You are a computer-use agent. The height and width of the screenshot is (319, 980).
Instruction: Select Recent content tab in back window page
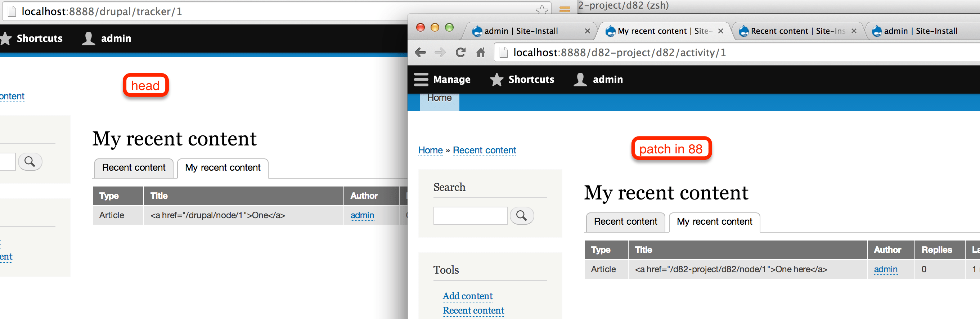(134, 168)
